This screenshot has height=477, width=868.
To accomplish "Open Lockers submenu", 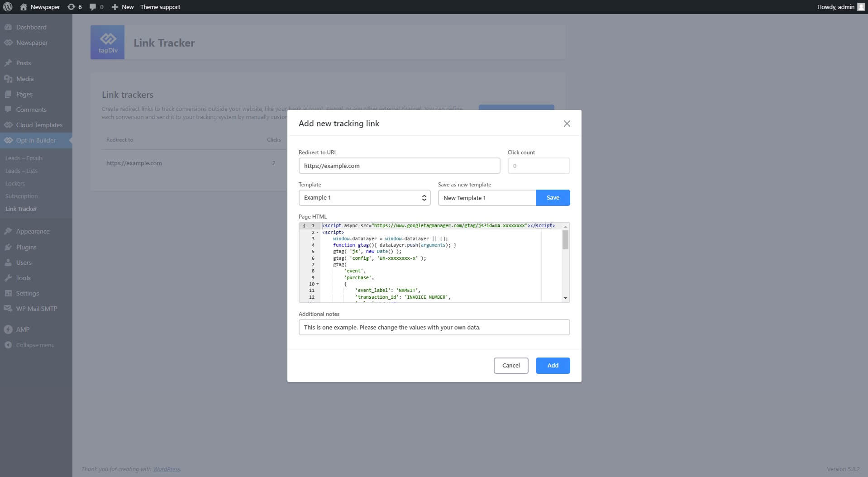I will tap(15, 183).
